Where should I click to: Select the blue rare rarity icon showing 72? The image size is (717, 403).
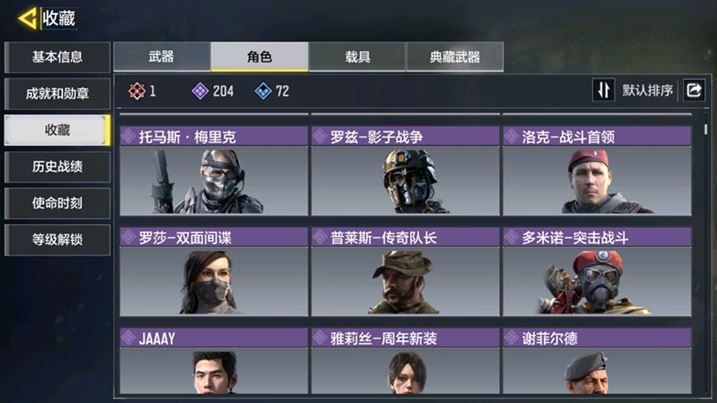263,91
